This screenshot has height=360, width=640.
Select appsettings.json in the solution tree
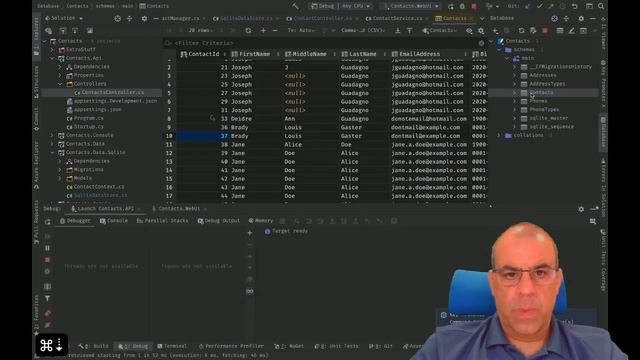coord(94,109)
